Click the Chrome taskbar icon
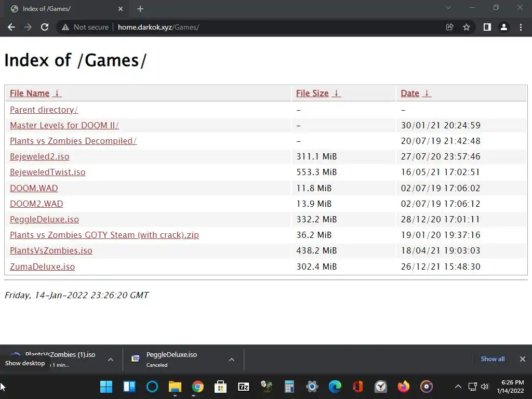 coord(198,387)
